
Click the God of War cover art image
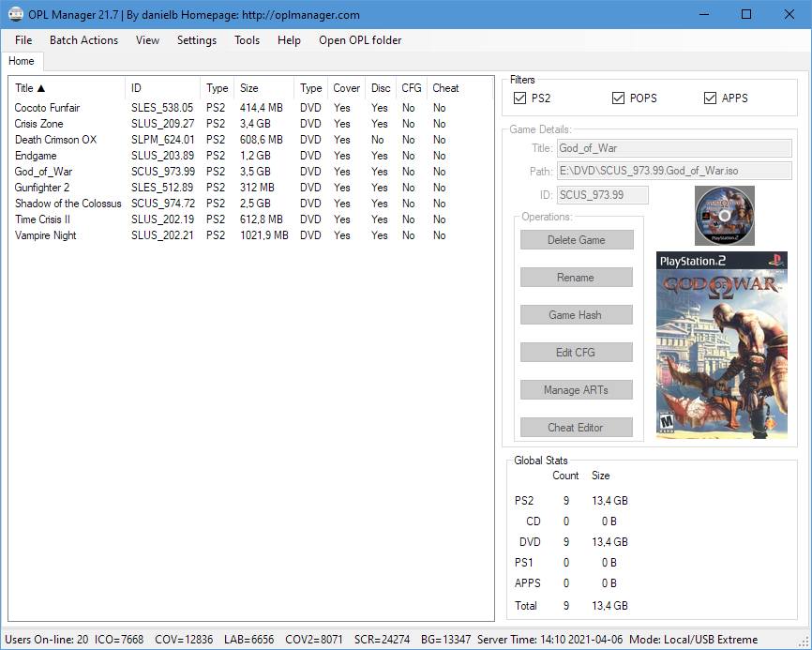pyautogui.click(x=721, y=345)
